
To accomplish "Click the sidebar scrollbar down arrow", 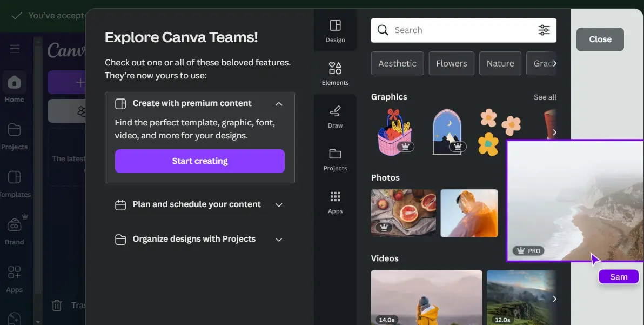I will [x=38, y=322].
